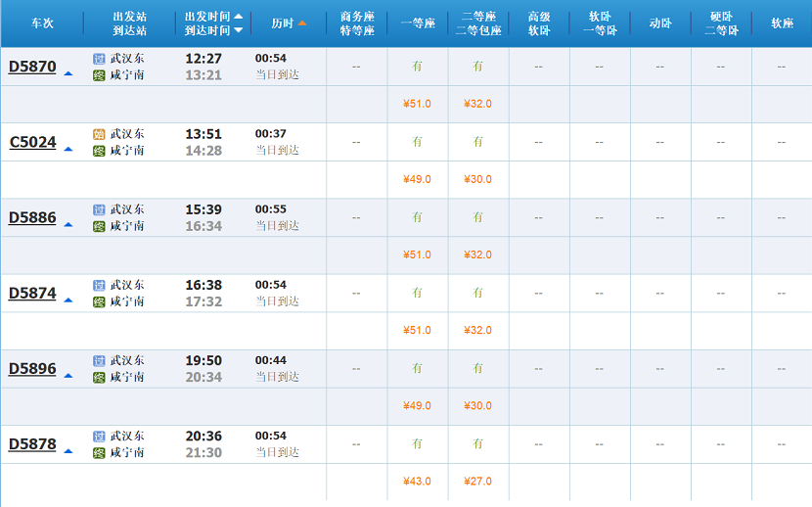Click the 车次 column header
Screen dimensions: 812x507
click(x=42, y=23)
